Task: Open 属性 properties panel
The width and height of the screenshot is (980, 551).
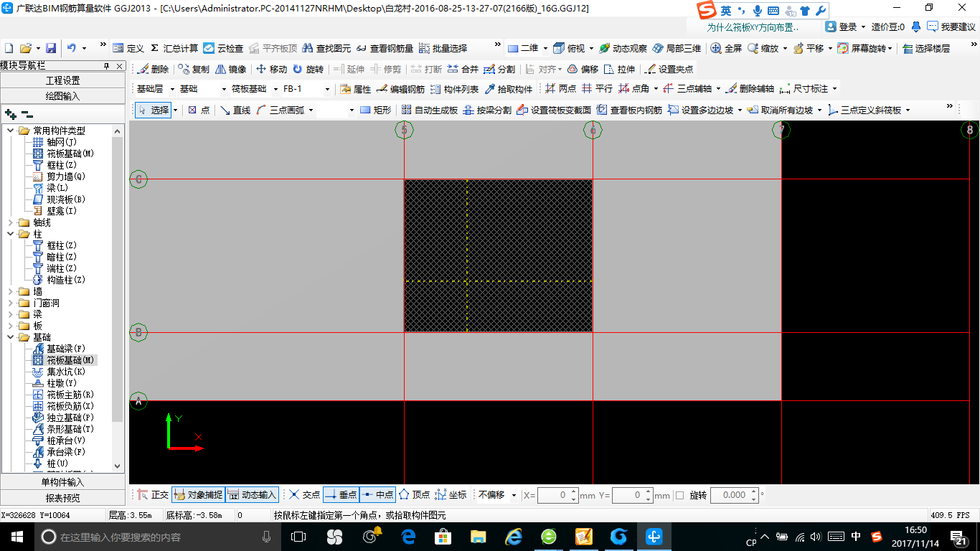Action: click(355, 89)
